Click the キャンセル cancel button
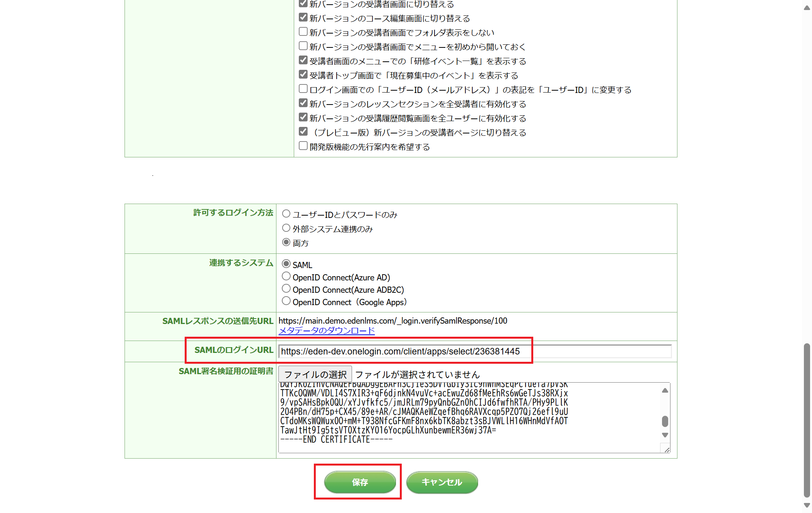Image resolution: width=812 pixels, height=513 pixels. coord(442,482)
